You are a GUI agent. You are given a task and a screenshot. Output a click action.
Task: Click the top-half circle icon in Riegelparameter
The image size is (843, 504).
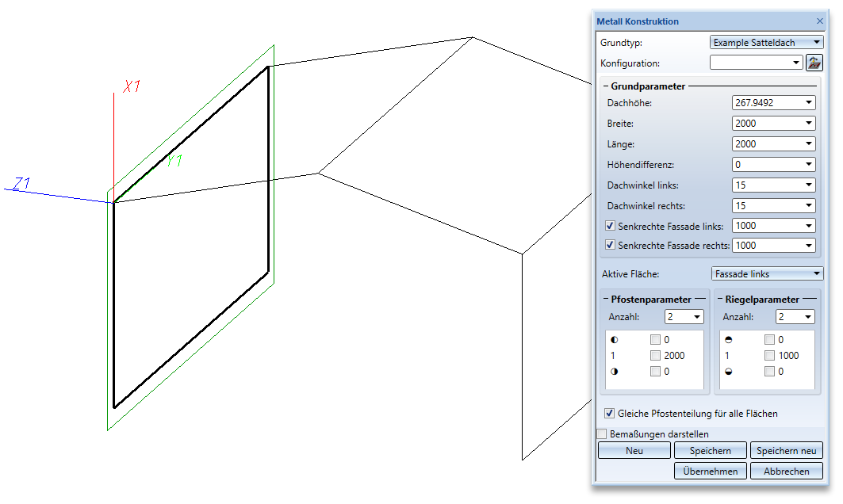click(729, 340)
